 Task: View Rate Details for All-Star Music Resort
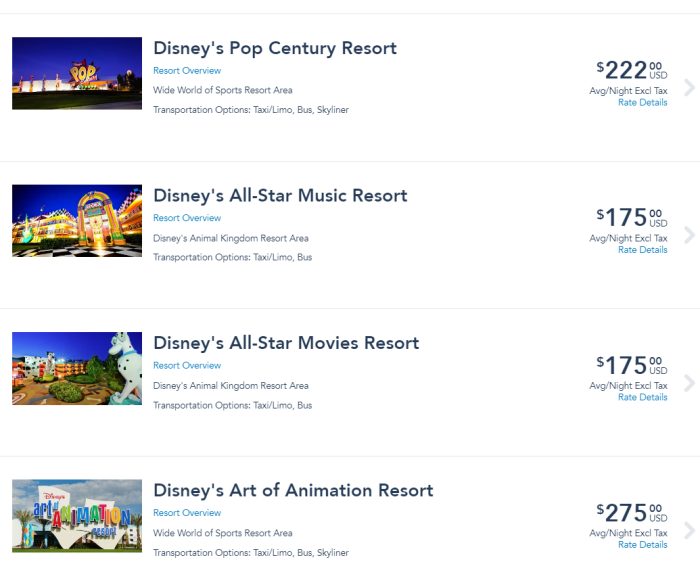(x=642, y=250)
